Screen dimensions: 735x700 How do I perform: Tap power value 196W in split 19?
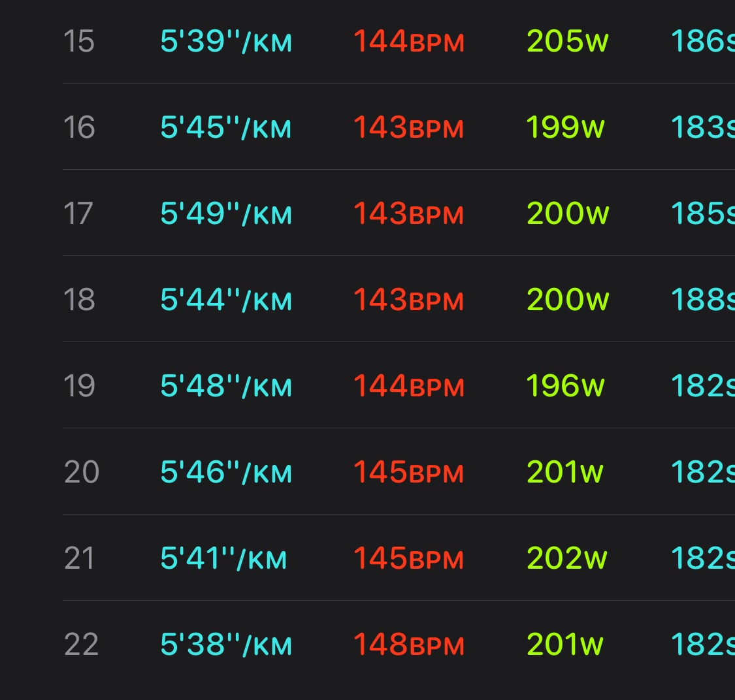point(565,386)
